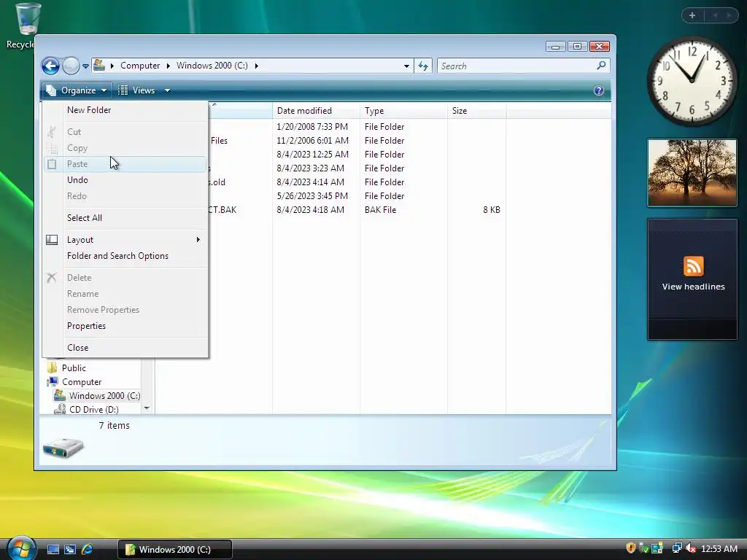This screenshot has height=560, width=747.
Task: Select Cut in the Organize menu
Action: point(125,132)
